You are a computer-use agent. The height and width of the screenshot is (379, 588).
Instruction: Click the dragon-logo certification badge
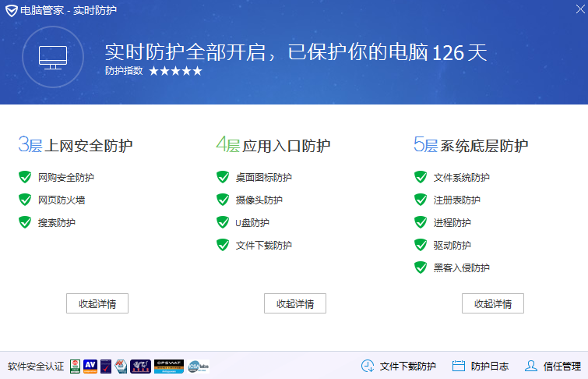pos(141,367)
